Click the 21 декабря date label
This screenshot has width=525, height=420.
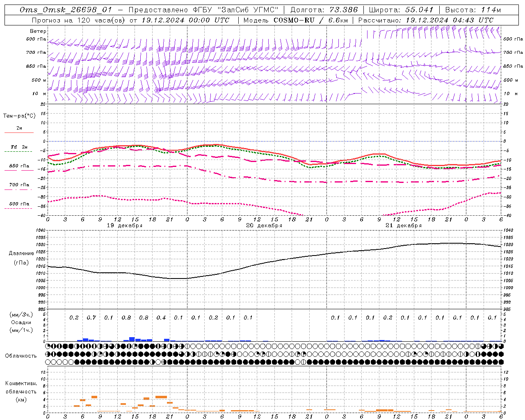404,226
